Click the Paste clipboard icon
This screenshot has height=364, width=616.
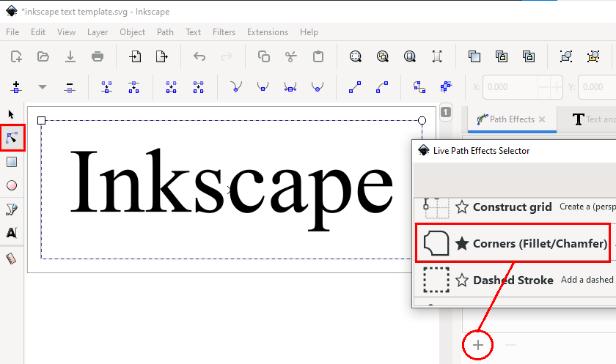click(318, 56)
